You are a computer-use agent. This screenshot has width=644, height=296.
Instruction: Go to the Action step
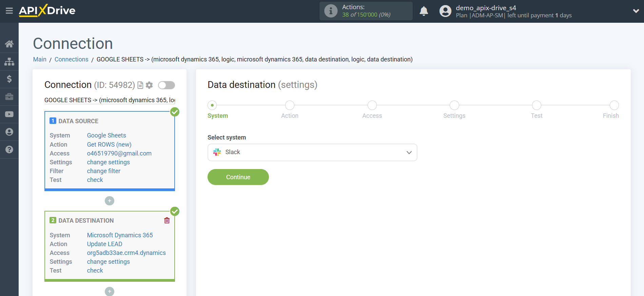click(290, 105)
